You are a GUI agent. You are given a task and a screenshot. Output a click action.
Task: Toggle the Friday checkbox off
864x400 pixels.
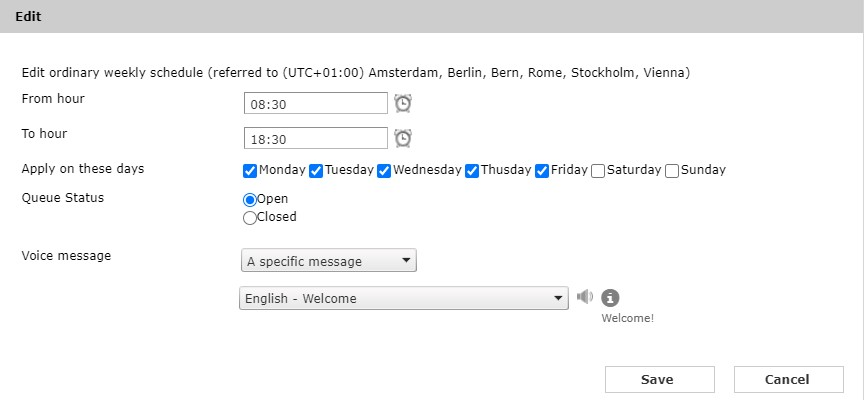542,170
